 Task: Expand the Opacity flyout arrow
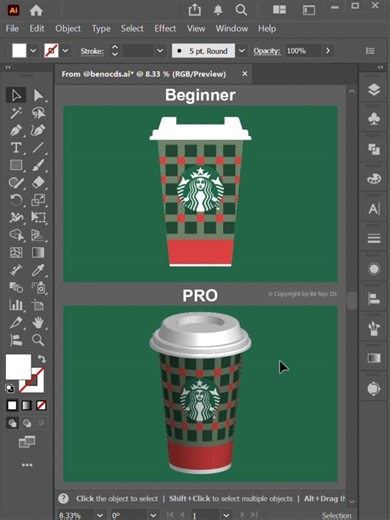point(328,51)
